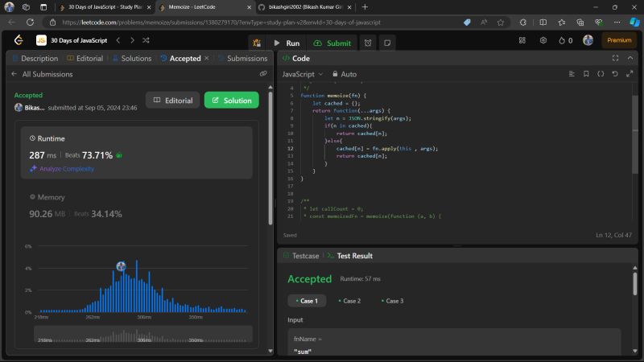Open the notes icon in toolbar

387,43
